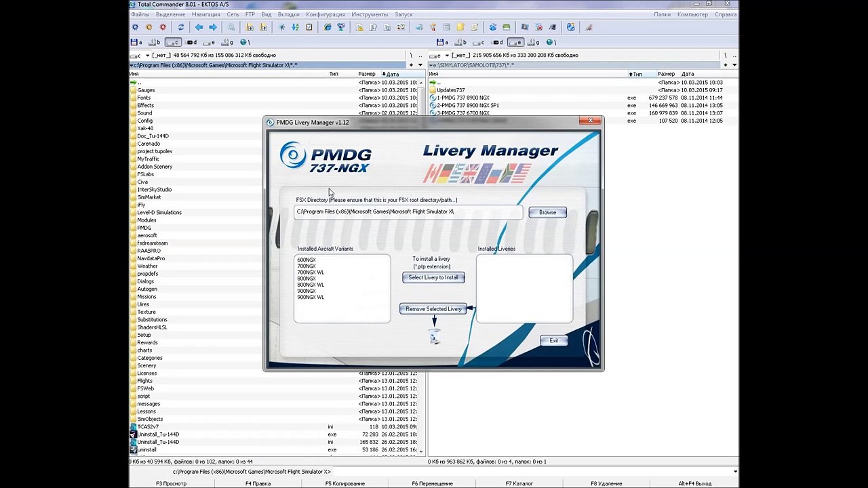
Task: Click the orange gear icon in the toolbar
Action: tap(149, 27)
